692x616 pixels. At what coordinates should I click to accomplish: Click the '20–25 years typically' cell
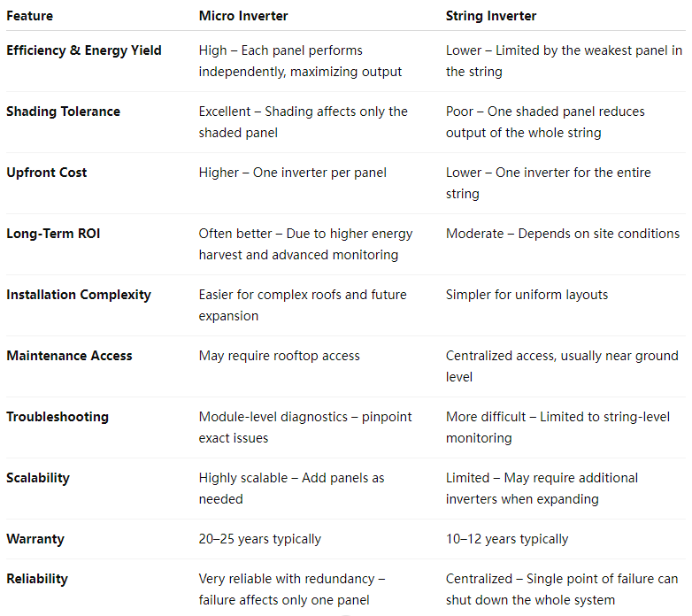[260, 539]
